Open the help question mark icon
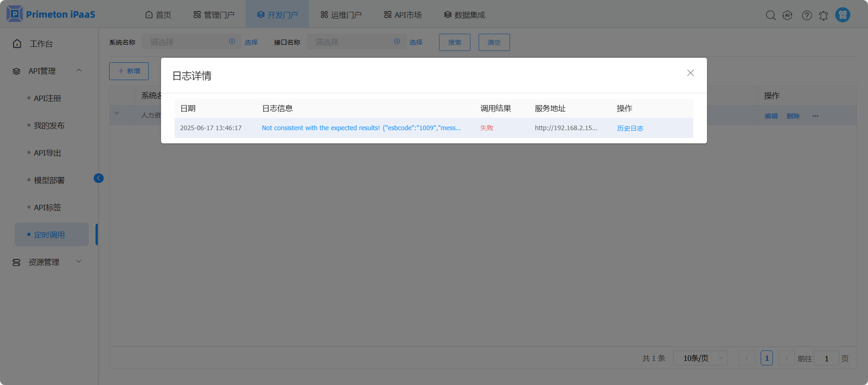Viewport: 868px width, 385px height. 807,15
